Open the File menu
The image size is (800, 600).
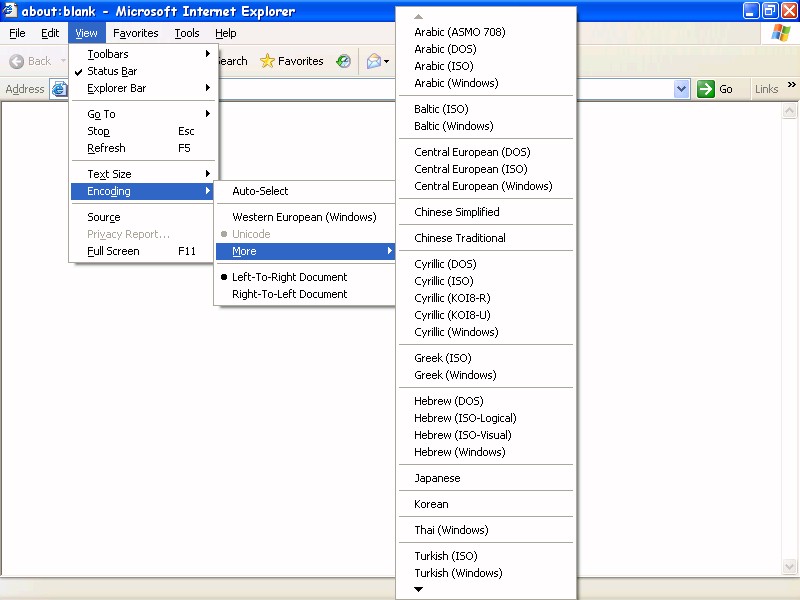tap(17, 33)
